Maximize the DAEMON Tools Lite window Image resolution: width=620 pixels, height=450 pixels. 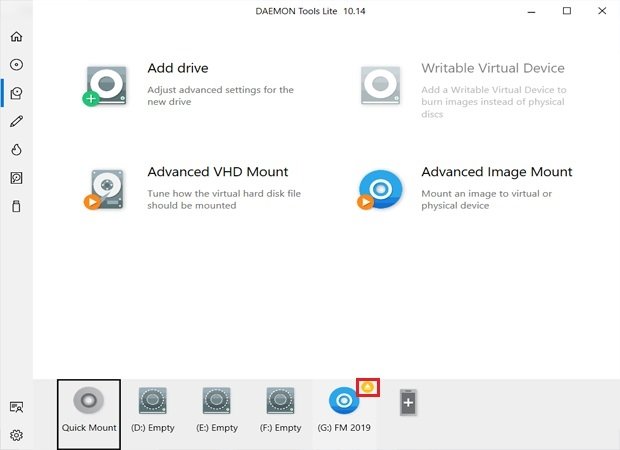(x=567, y=11)
